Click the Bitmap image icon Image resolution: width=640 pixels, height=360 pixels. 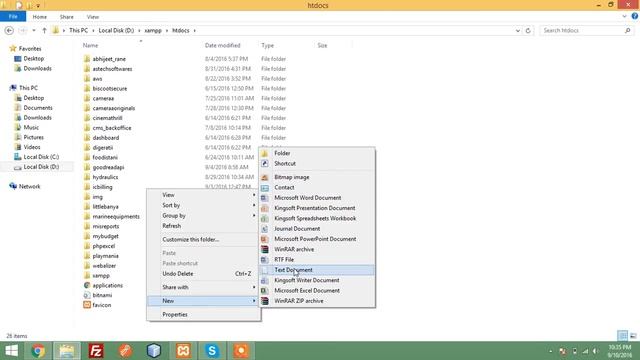pos(264,178)
